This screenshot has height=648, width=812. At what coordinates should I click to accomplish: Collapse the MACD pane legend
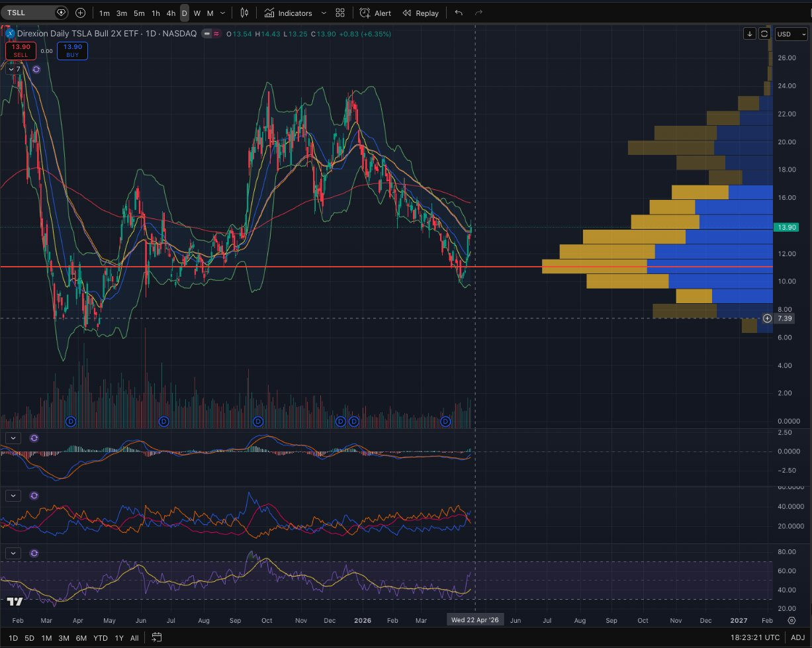[x=14, y=438]
